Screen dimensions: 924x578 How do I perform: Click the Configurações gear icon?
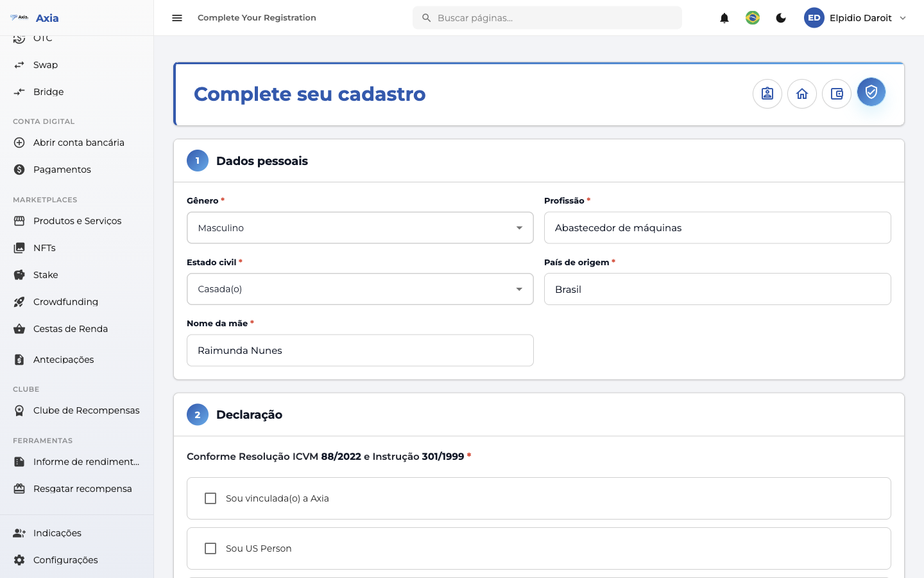click(x=19, y=560)
